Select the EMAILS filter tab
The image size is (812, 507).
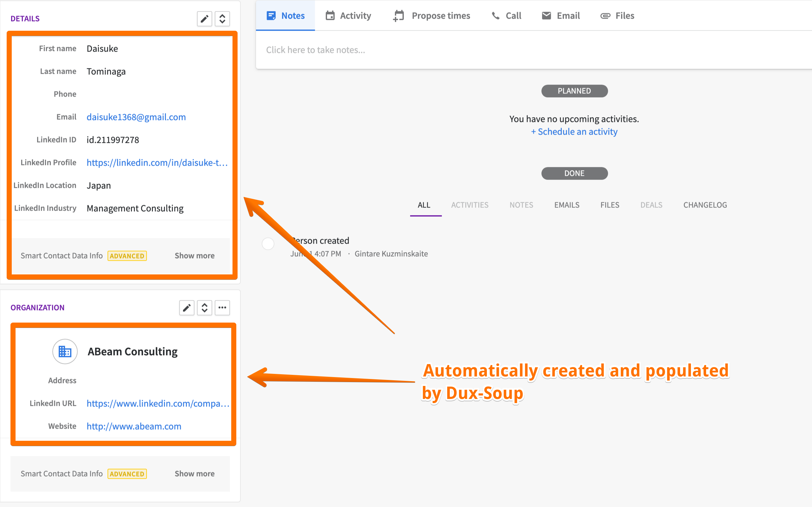(566, 205)
